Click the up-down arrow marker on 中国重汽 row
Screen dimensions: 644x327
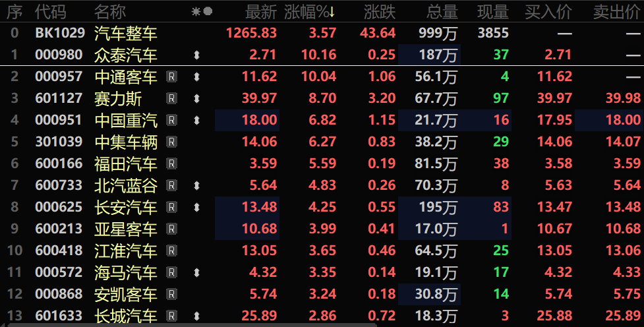point(196,120)
